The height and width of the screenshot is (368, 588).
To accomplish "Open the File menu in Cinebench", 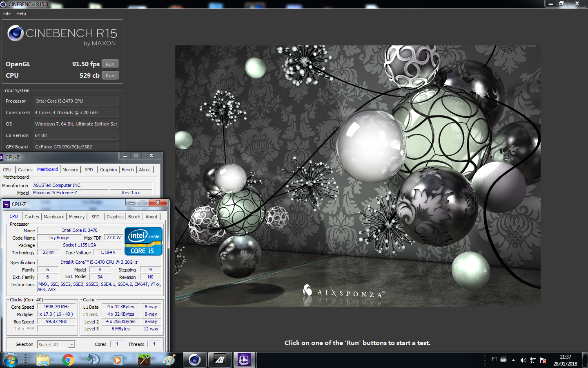I will point(7,13).
